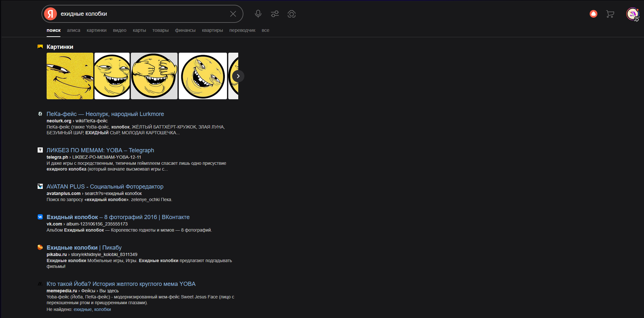The height and width of the screenshot is (318, 644).
Task: Switch to the алиса tab
Action: [74, 30]
